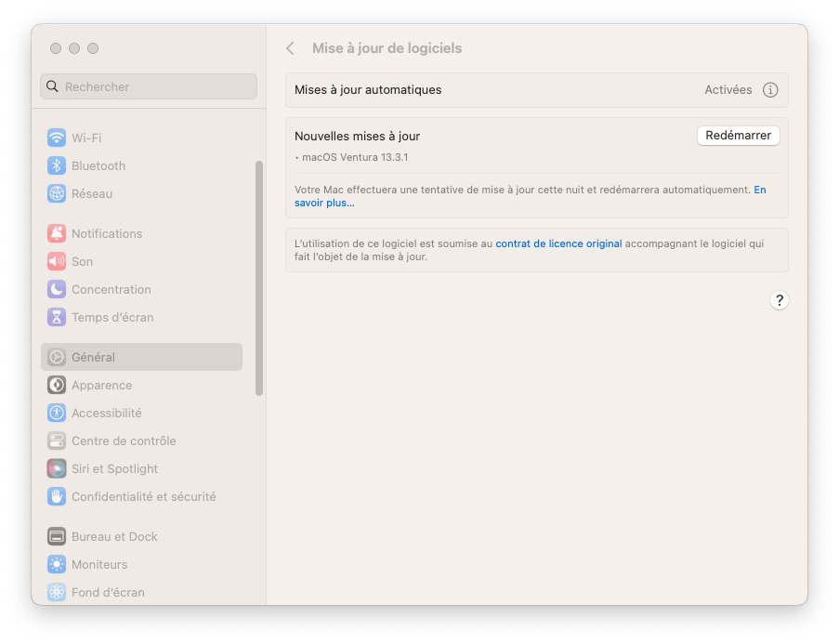
Task: Click the sidebar scrollbar
Action: (259, 279)
